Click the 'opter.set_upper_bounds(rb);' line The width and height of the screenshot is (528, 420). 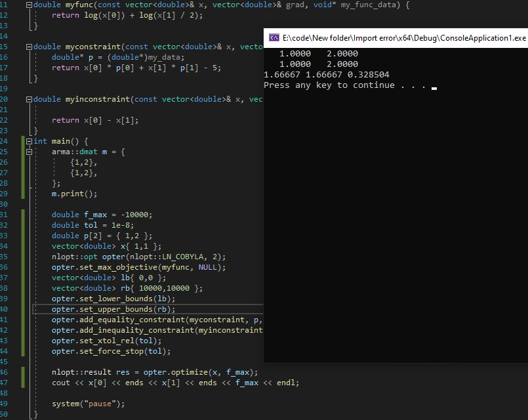point(113,309)
